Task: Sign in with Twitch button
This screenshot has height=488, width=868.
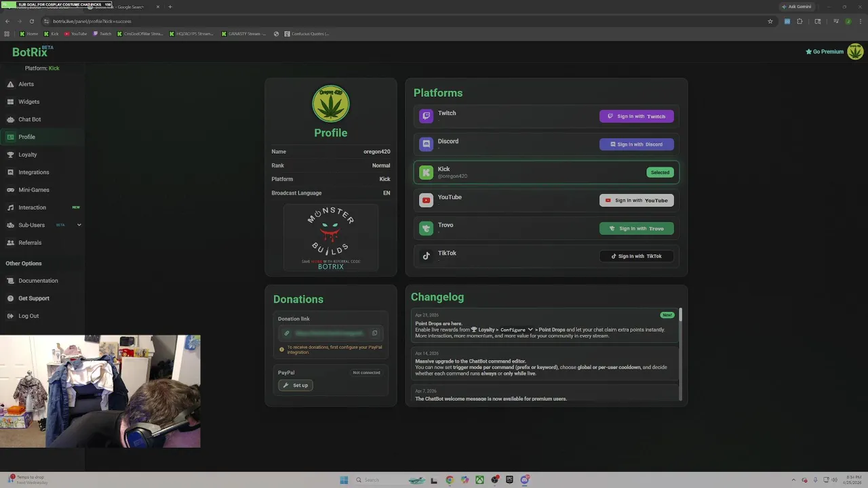Action: [x=637, y=117]
